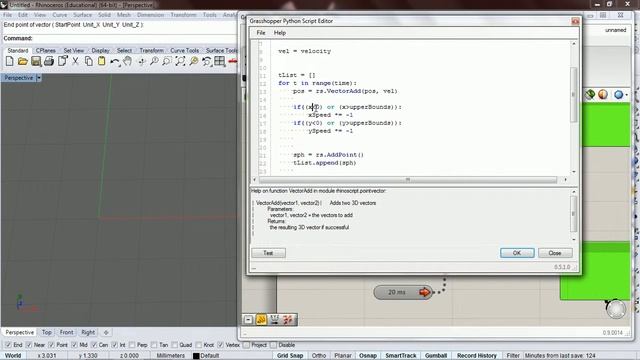Image resolution: width=640 pixels, height=360 pixels.
Task: Enable the Quad osnap checkbox
Action: [x=175, y=345]
